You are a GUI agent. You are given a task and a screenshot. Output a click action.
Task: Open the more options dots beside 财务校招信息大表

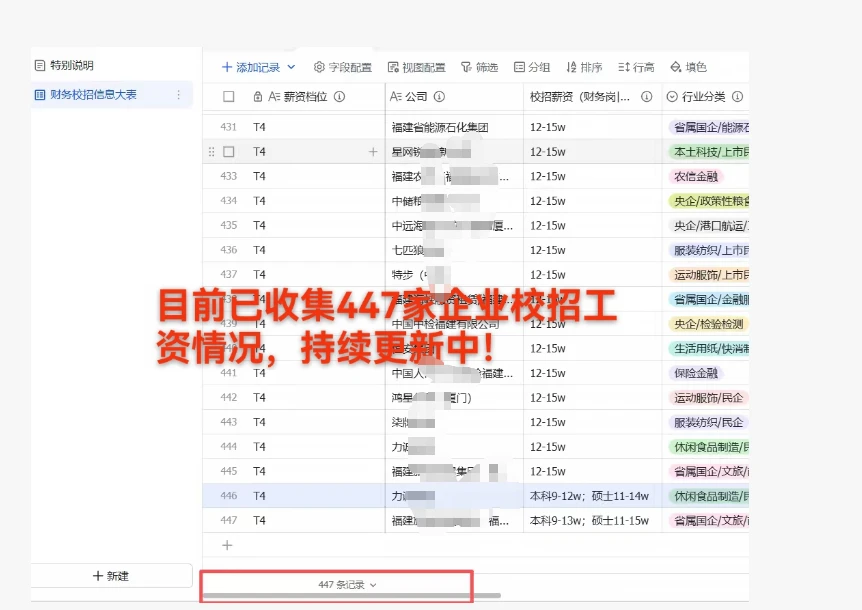pos(179,95)
